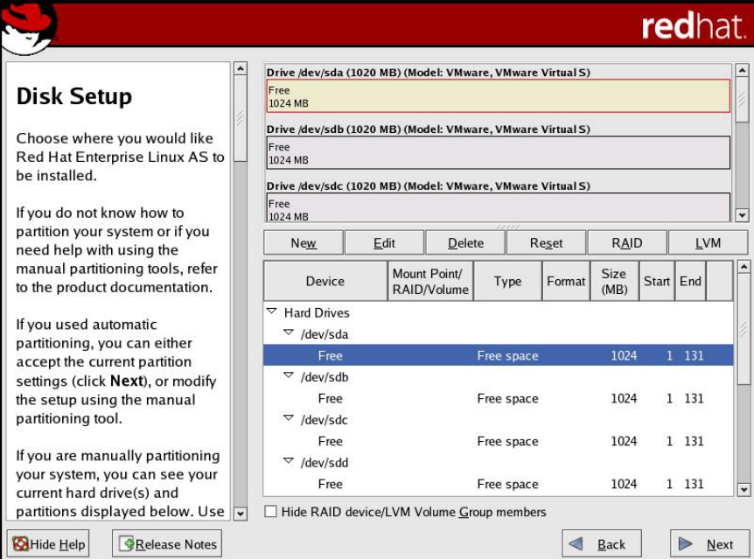
Task: Collapse the /dev/sda tree node
Action: tap(288, 333)
